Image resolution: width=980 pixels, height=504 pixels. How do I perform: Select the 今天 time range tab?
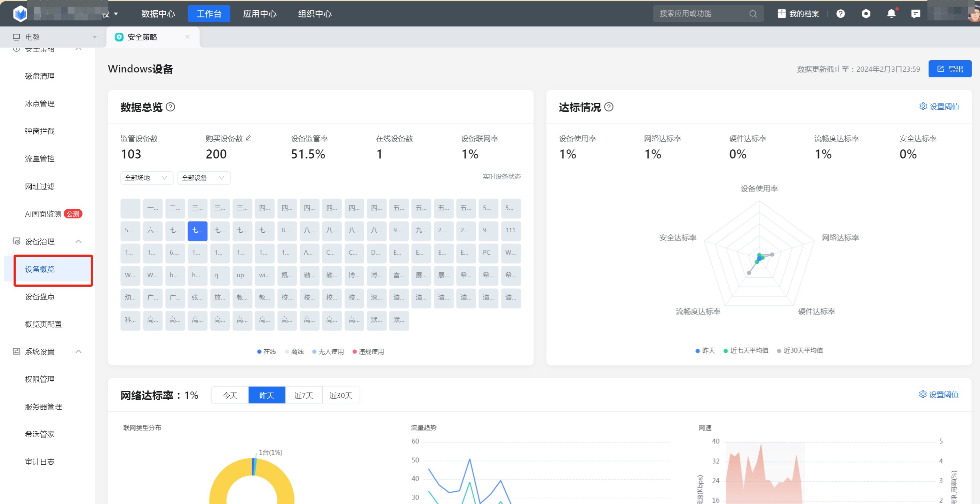(x=230, y=395)
